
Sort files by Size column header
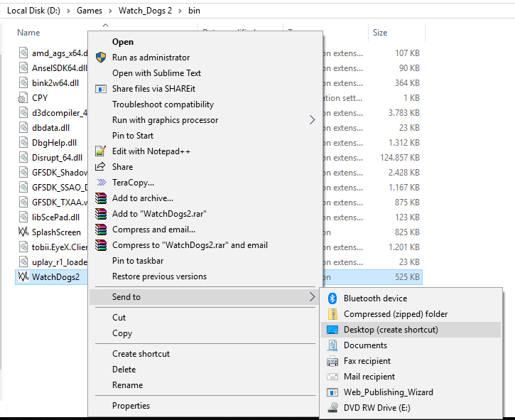click(x=380, y=33)
